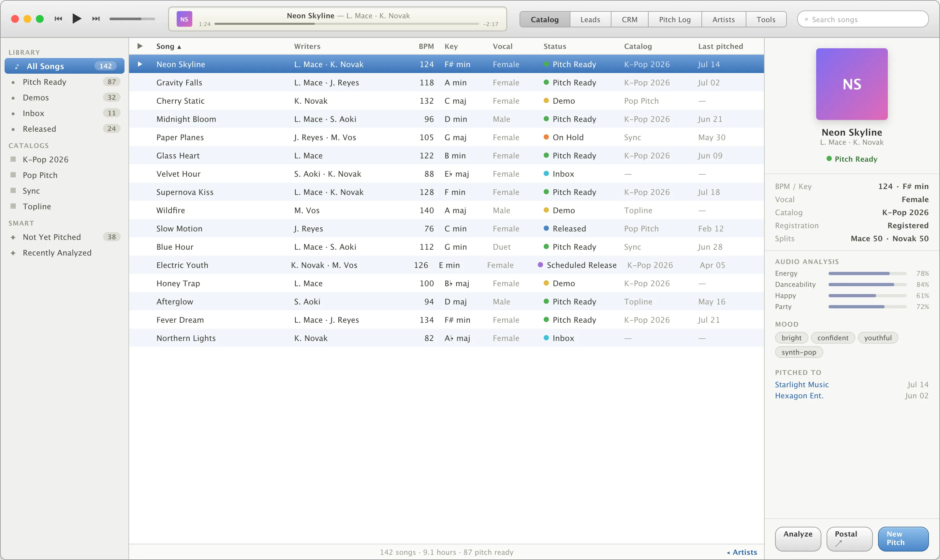This screenshot has height=560, width=940.
Task: Click the play column header triangle
Action: [140, 46]
